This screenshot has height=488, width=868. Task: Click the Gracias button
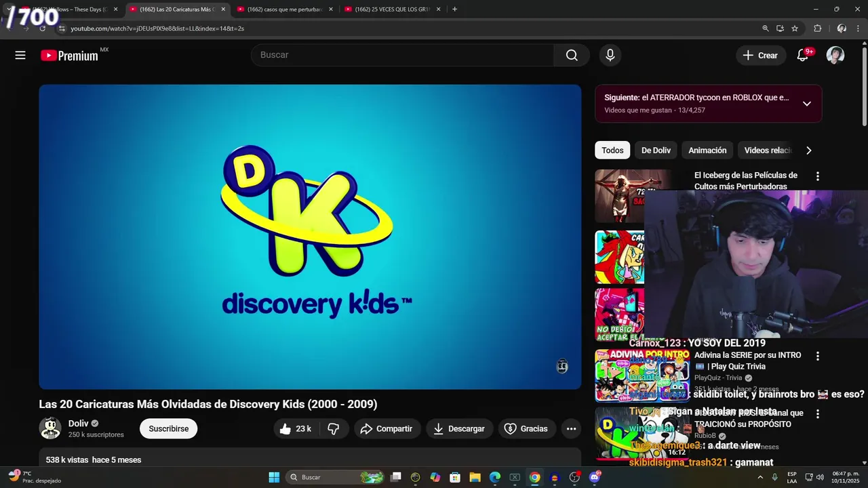(527, 428)
